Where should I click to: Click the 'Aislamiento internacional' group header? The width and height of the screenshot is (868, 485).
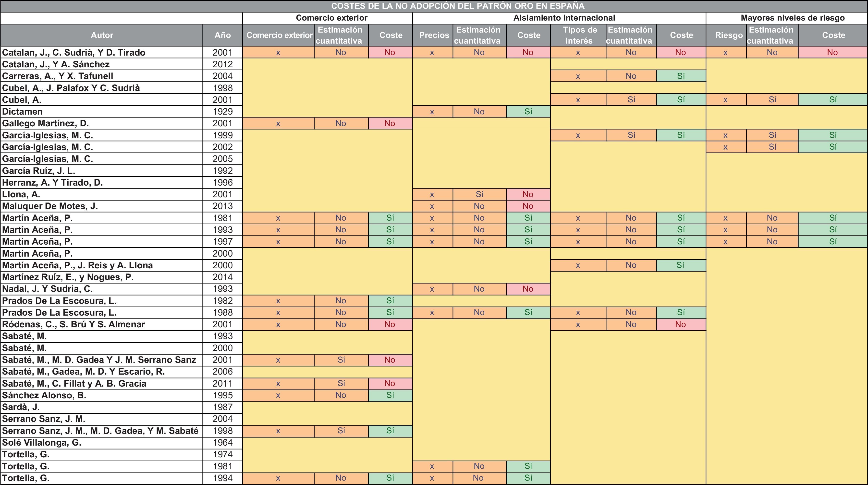(564, 18)
